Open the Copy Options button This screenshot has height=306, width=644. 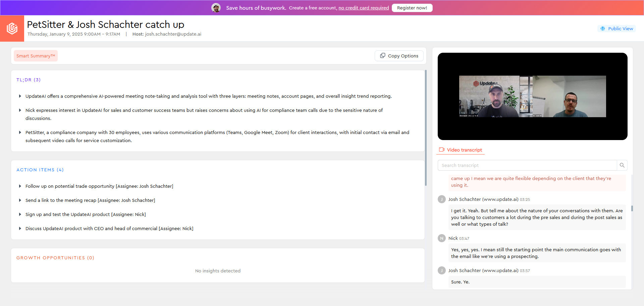[x=399, y=56]
